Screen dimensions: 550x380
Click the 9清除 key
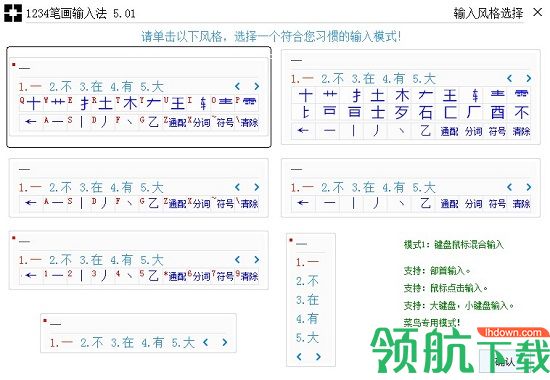(247, 275)
